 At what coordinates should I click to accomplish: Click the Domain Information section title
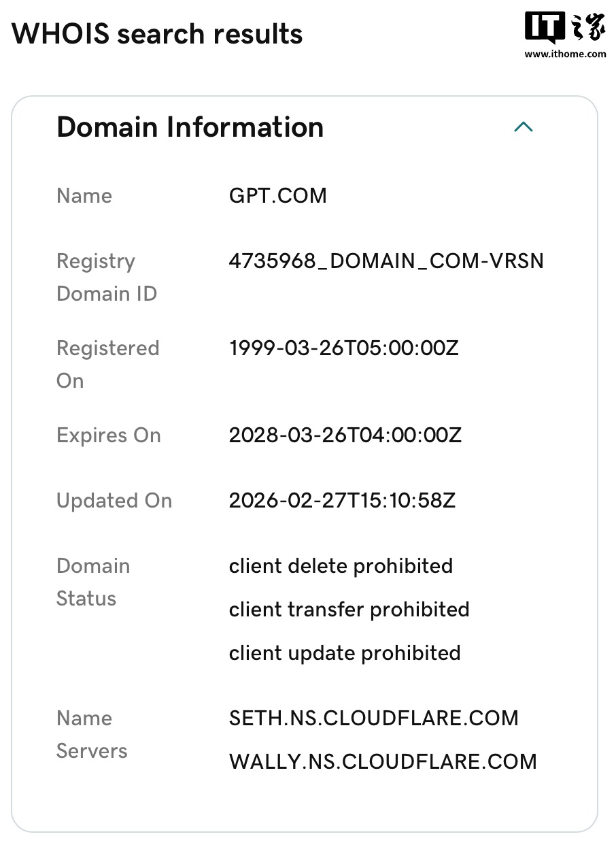(190, 127)
